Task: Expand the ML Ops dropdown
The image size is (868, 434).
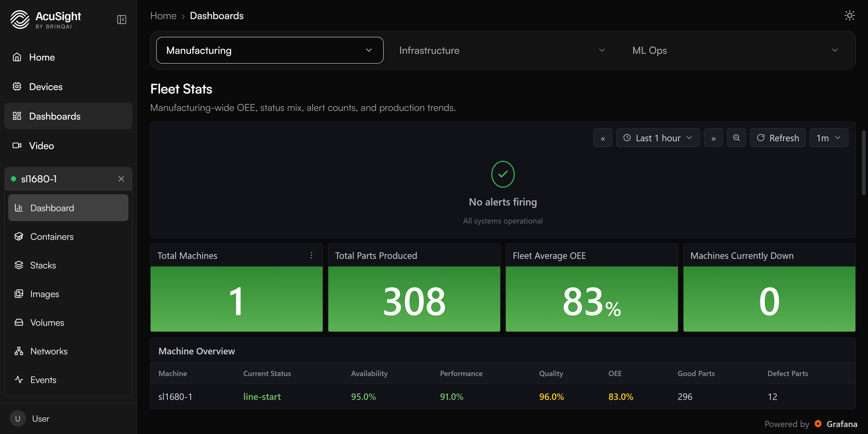Action: point(736,50)
